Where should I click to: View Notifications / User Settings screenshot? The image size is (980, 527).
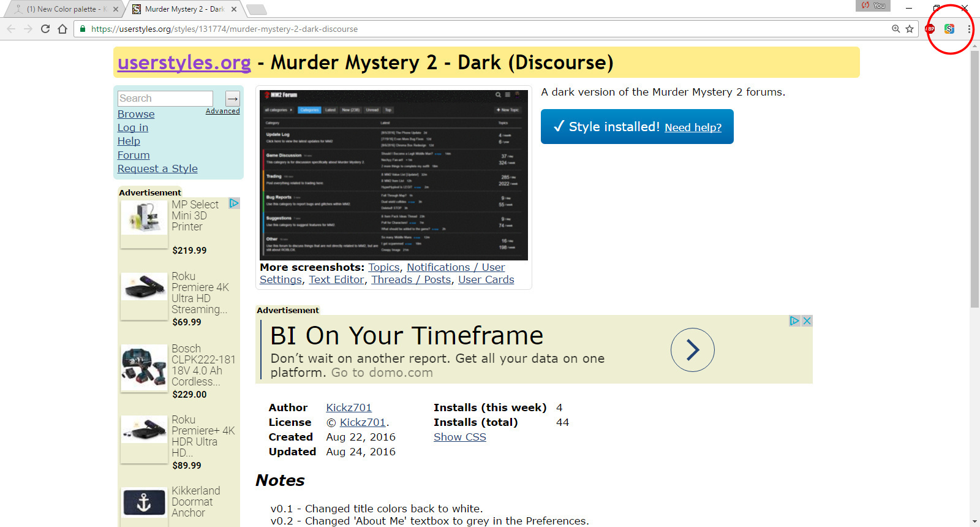[456, 267]
